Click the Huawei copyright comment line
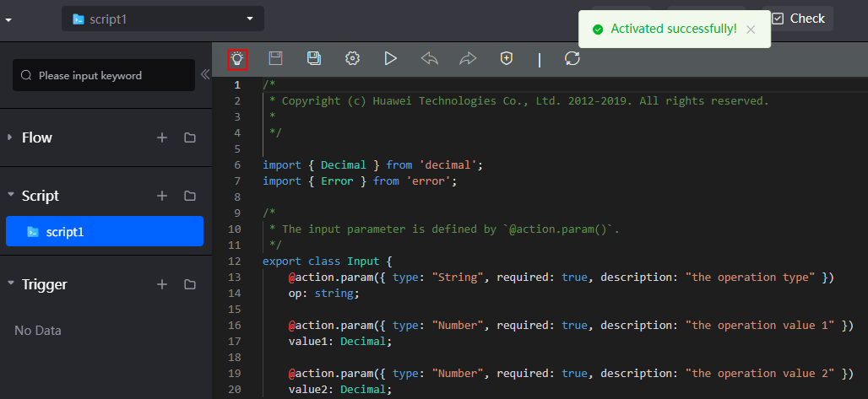This screenshot has width=868, height=399. pos(519,100)
